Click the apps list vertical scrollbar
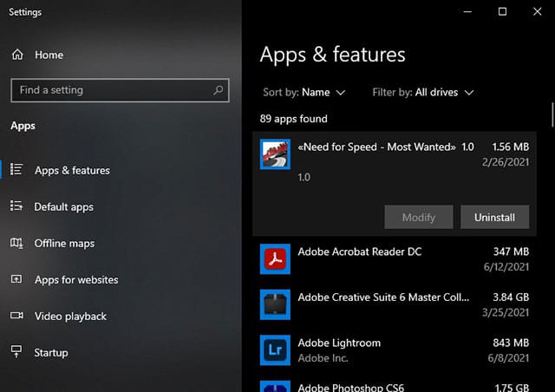 (552, 115)
